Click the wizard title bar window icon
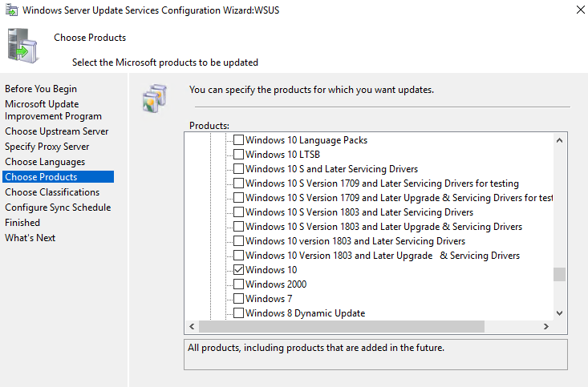Screen dimensions: 588x387 [10, 11]
